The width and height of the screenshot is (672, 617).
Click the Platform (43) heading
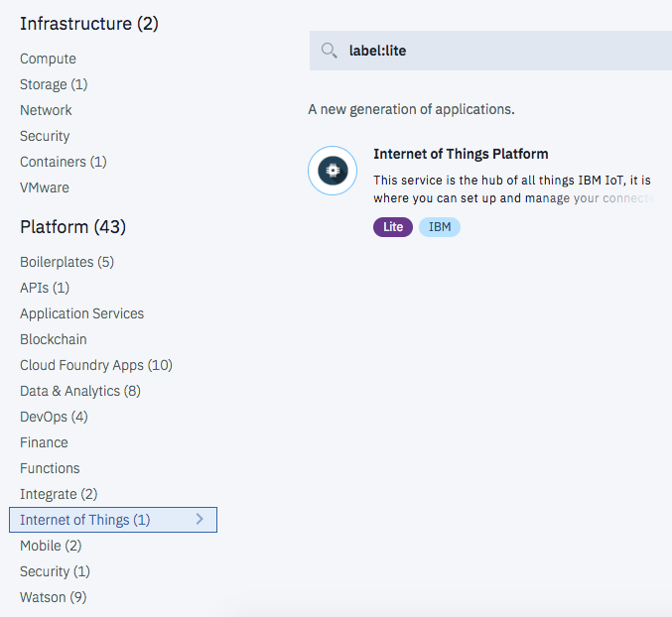coord(72,227)
